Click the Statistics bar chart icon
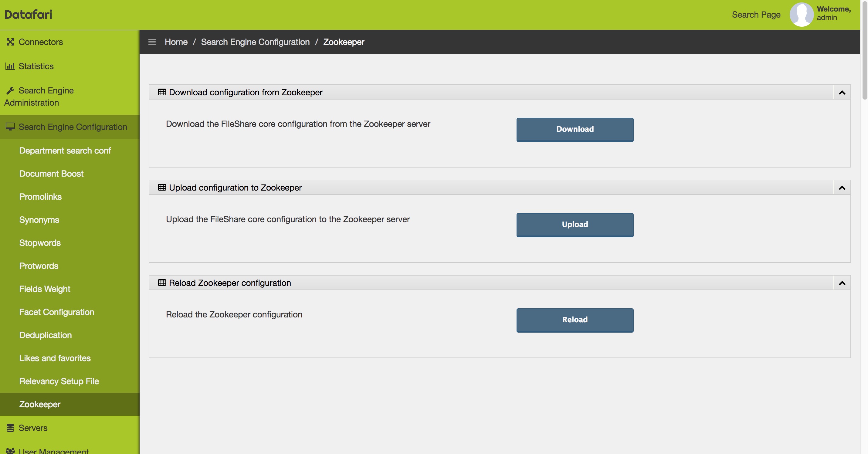The image size is (868, 454). (10, 66)
